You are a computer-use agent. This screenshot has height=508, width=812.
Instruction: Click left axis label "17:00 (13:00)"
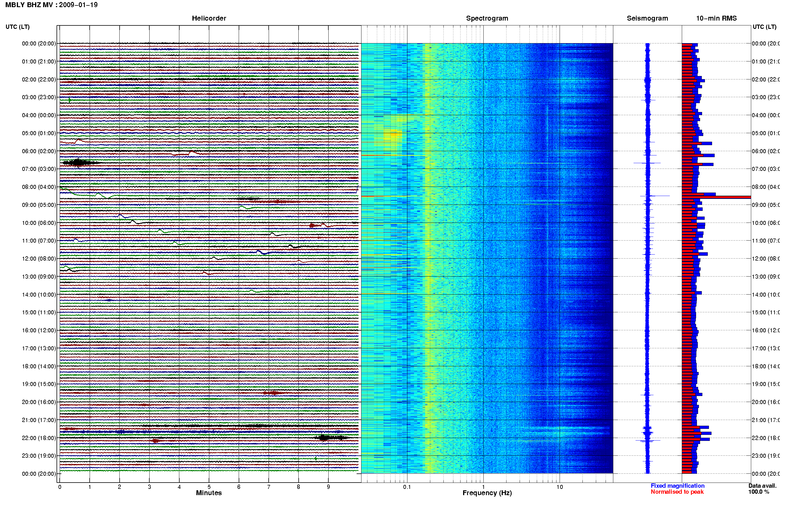[39, 348]
